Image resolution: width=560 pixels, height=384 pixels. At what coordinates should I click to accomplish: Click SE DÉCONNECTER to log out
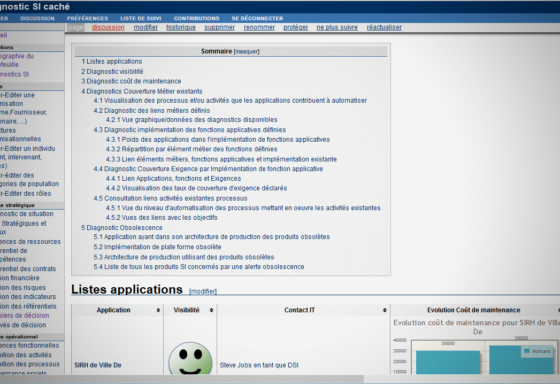[x=258, y=19]
